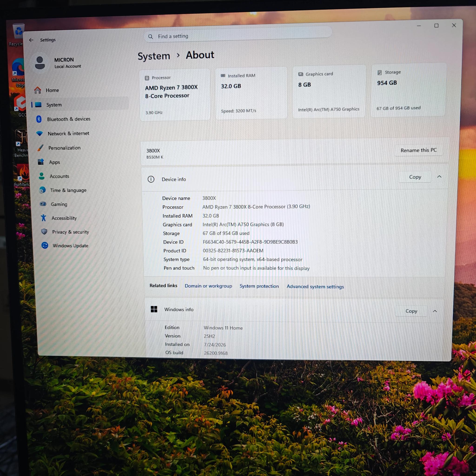476x476 pixels.
Task: Click the Windows Update sync icon
Action: point(45,245)
